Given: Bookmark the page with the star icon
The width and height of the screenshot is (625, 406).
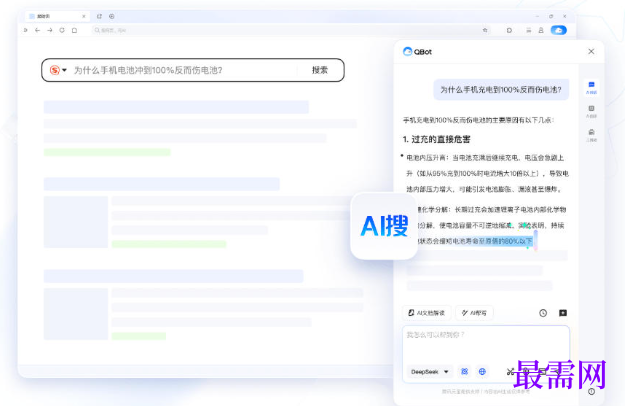Looking at the screenshot, I should (485, 30).
